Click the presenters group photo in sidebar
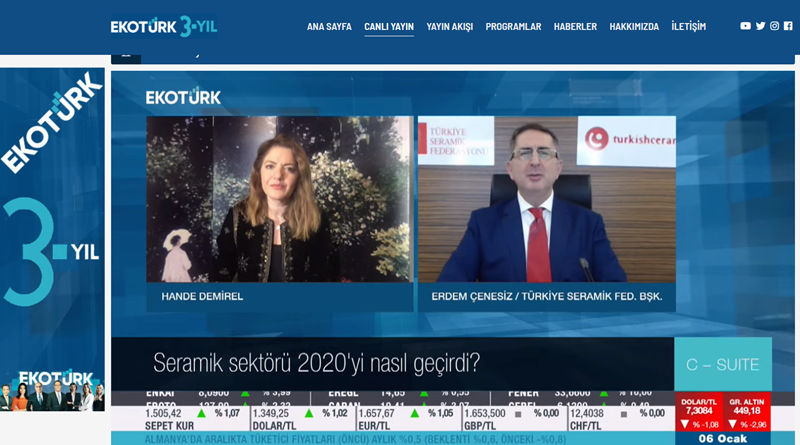The width and height of the screenshot is (800, 445). point(53,395)
